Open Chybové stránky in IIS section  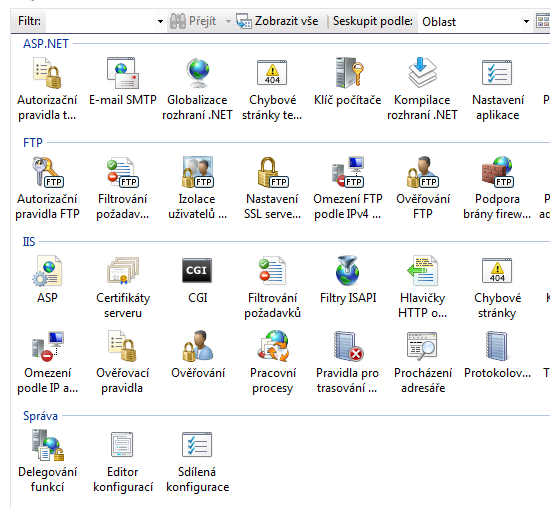[497, 287]
